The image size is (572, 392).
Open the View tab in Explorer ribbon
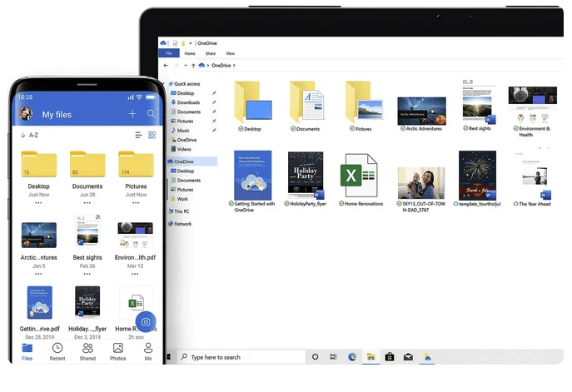click(x=230, y=53)
